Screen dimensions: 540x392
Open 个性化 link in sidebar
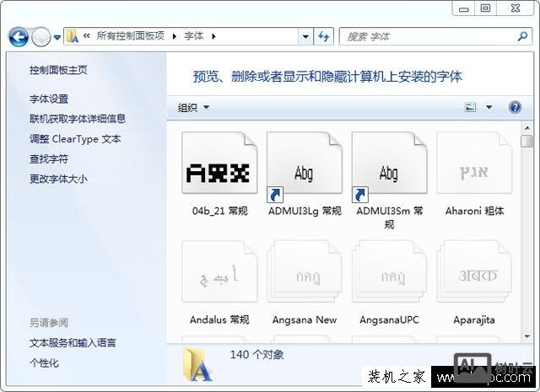coord(44,362)
